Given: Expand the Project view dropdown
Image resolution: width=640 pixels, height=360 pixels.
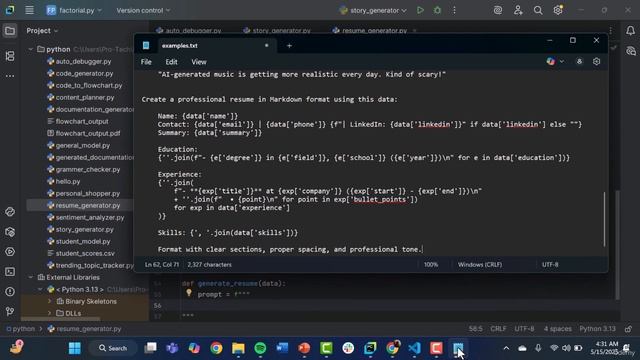Looking at the screenshot, I should point(42,31).
